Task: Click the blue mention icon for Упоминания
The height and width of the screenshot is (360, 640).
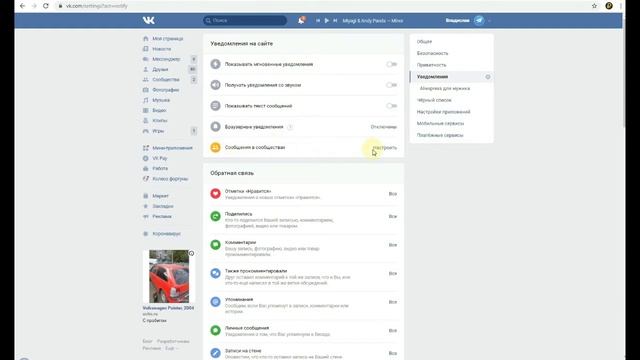Action: tap(216, 302)
